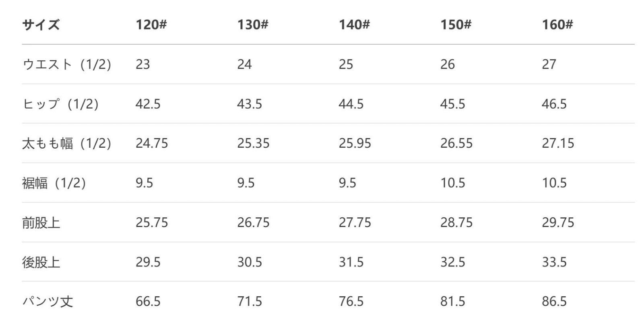Click the サイズ column header
Viewport: 644px width, 320px height.
(x=41, y=25)
